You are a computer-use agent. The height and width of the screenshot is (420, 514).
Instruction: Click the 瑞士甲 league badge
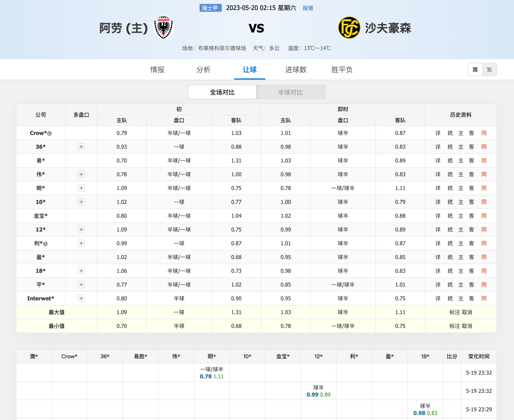[210, 8]
